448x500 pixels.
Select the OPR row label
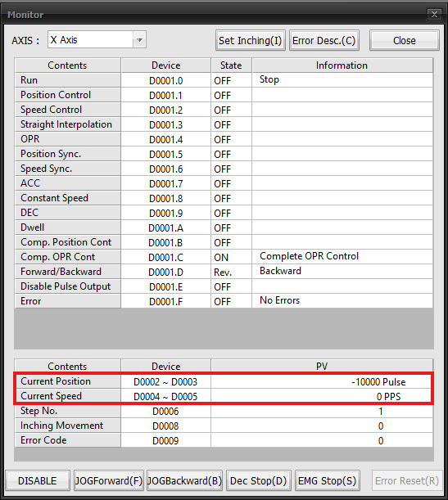[68, 139]
